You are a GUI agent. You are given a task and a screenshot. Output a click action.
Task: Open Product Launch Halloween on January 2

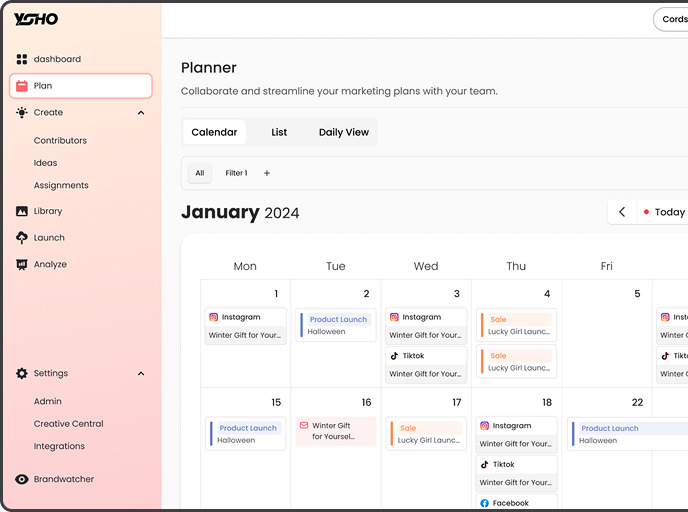[x=336, y=325]
